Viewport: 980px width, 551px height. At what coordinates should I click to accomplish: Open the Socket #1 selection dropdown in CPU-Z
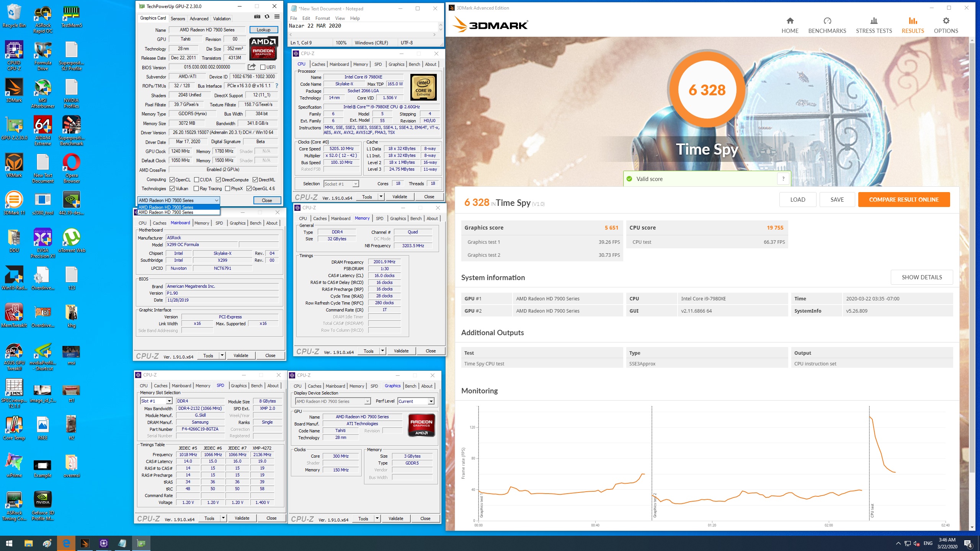[341, 184]
